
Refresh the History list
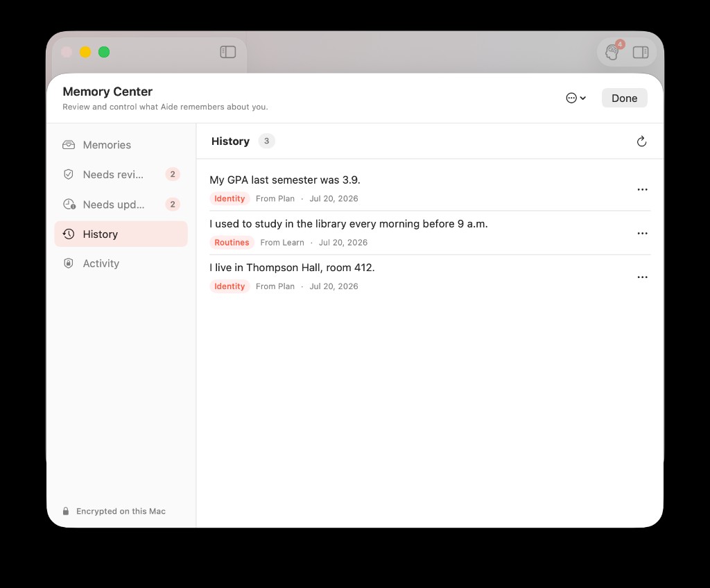point(641,141)
